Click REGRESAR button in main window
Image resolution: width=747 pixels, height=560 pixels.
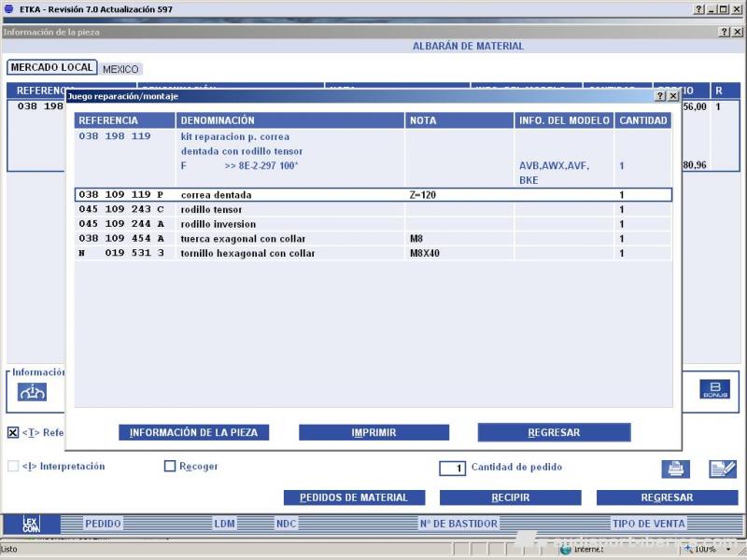pyautogui.click(x=667, y=497)
